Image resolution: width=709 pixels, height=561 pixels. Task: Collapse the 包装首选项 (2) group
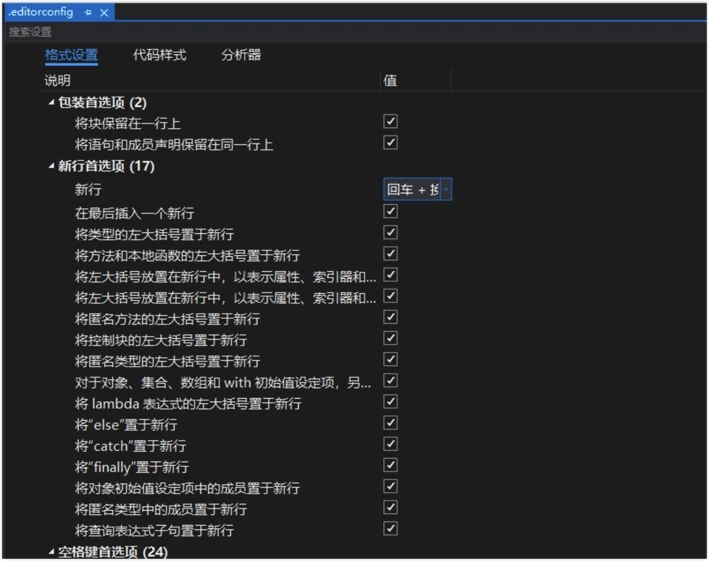pos(52,103)
